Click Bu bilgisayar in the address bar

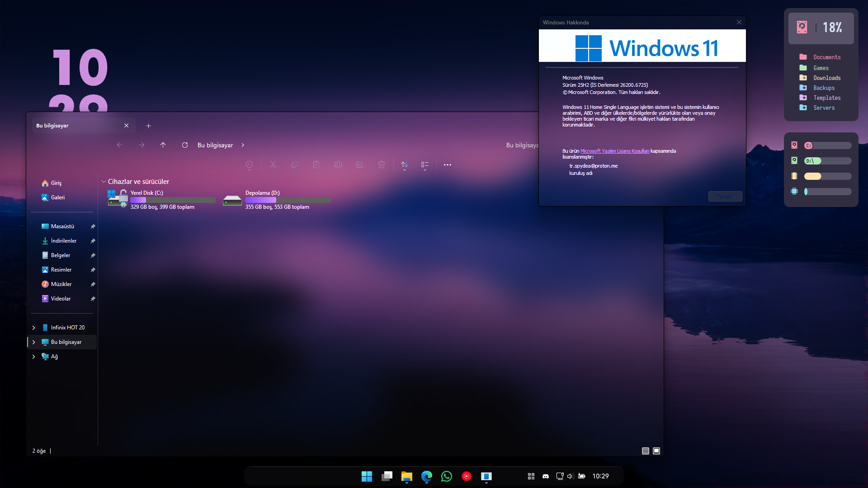(215, 145)
